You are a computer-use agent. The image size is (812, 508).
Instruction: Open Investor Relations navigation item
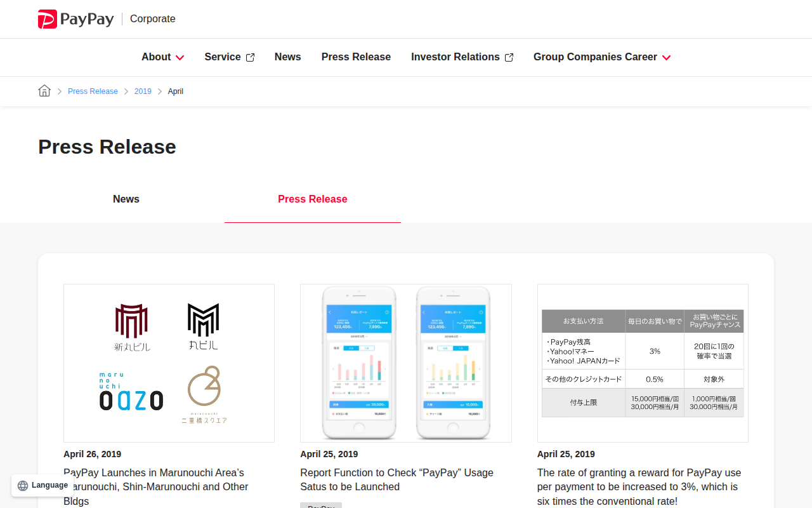click(x=462, y=57)
